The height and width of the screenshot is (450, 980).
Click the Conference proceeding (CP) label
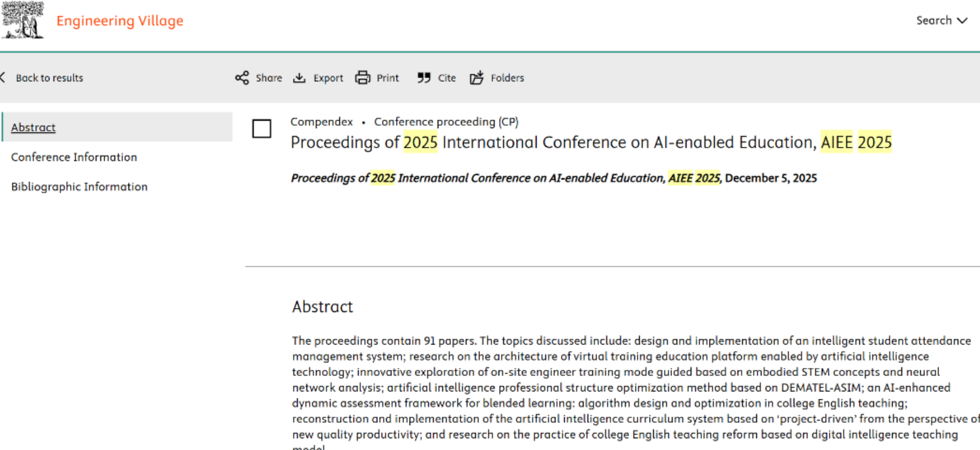pos(446,122)
